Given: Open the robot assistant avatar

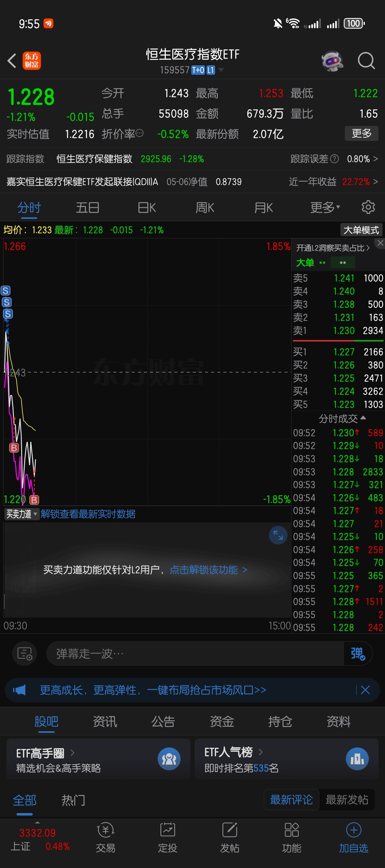Looking at the screenshot, I should (x=332, y=61).
